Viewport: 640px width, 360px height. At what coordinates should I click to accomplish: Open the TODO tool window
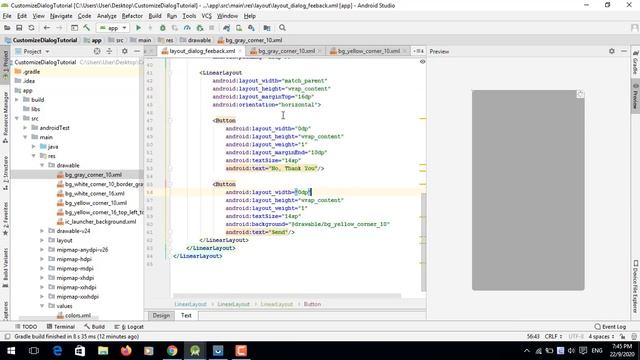click(x=26, y=327)
